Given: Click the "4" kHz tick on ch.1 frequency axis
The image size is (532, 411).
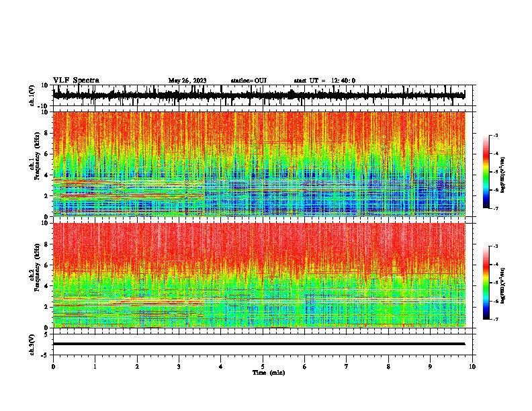Looking at the screenshot, I should (x=47, y=175).
